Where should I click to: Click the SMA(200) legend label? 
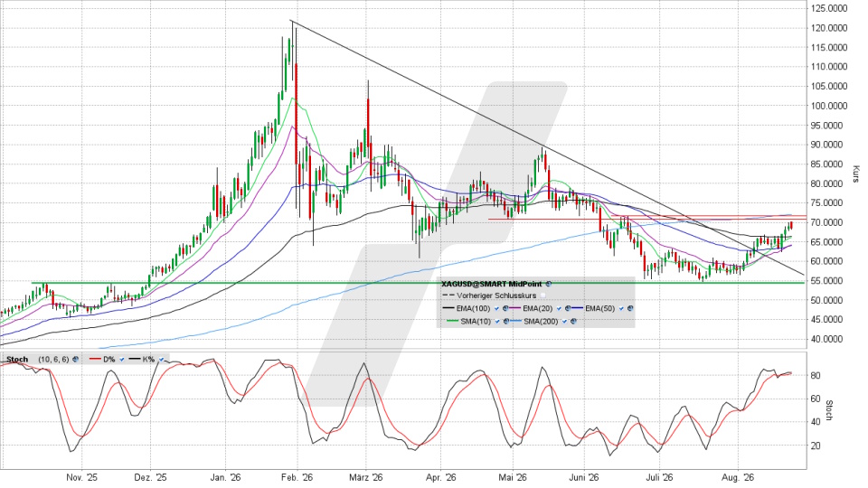(x=541, y=322)
